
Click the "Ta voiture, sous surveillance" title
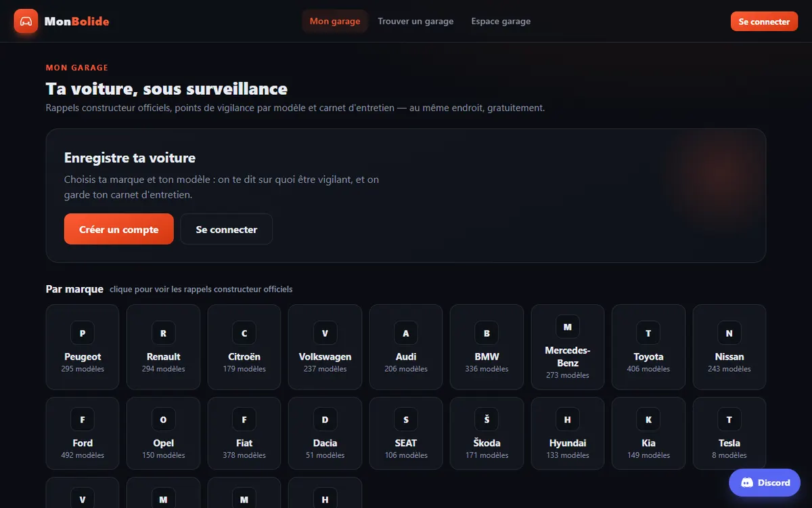point(166,89)
